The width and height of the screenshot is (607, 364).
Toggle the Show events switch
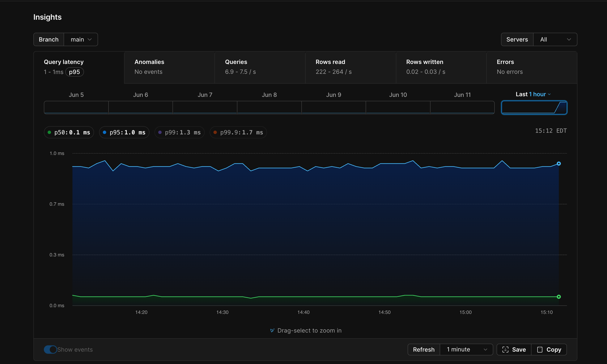point(50,350)
